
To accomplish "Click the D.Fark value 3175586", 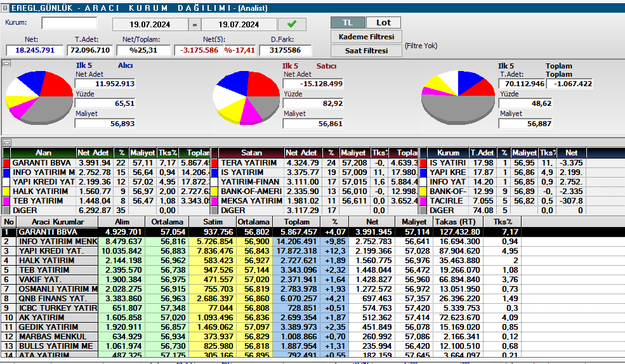I will point(285,50).
